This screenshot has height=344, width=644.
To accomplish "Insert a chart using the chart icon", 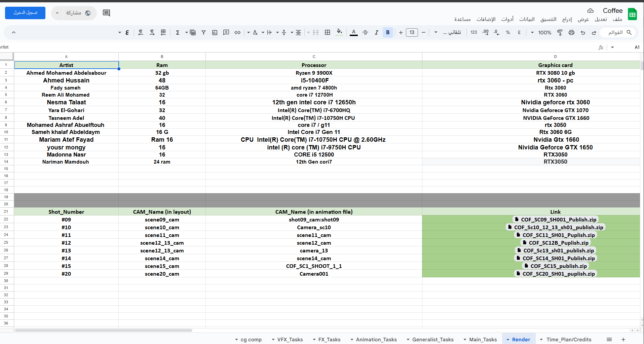I will tap(215, 32).
